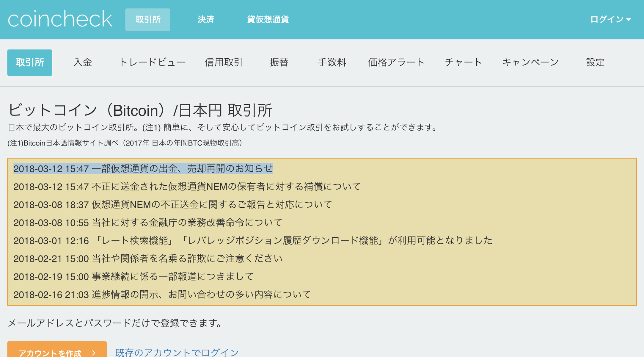This screenshot has height=357, width=644.
Task: Switch to the 入金 tab
Action: click(x=83, y=62)
